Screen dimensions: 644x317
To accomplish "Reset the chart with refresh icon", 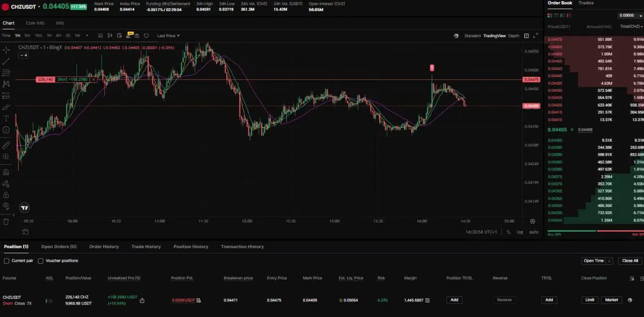I will (146, 36).
